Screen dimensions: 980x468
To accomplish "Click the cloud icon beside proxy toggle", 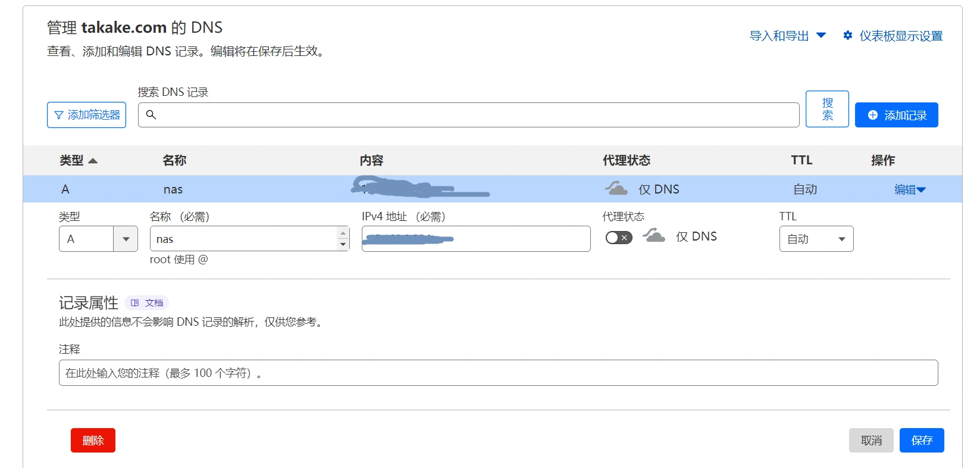I will (x=653, y=236).
